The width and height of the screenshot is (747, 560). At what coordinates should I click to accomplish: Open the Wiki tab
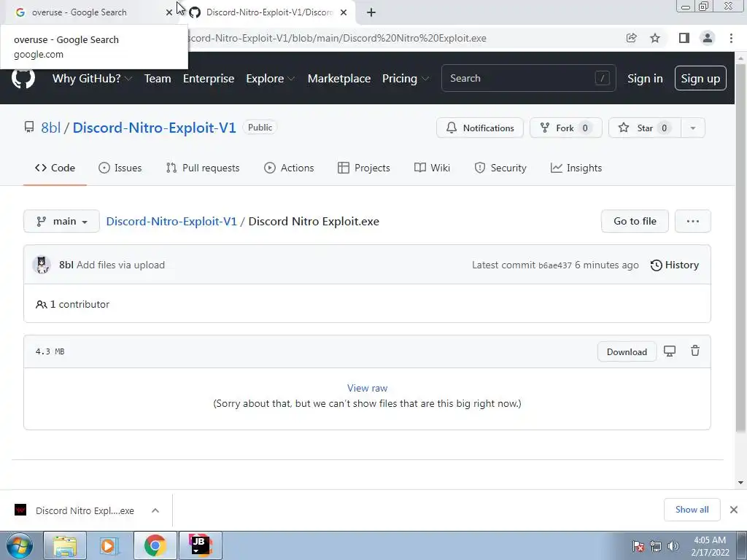[x=432, y=168]
